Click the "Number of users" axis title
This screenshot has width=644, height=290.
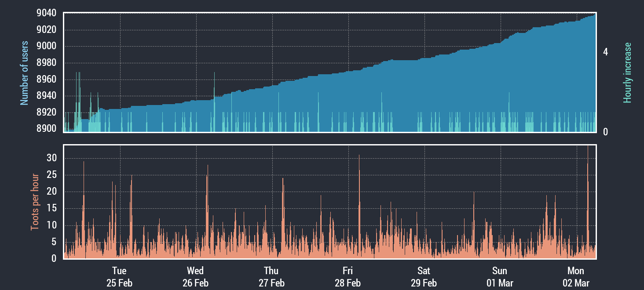tap(24, 73)
